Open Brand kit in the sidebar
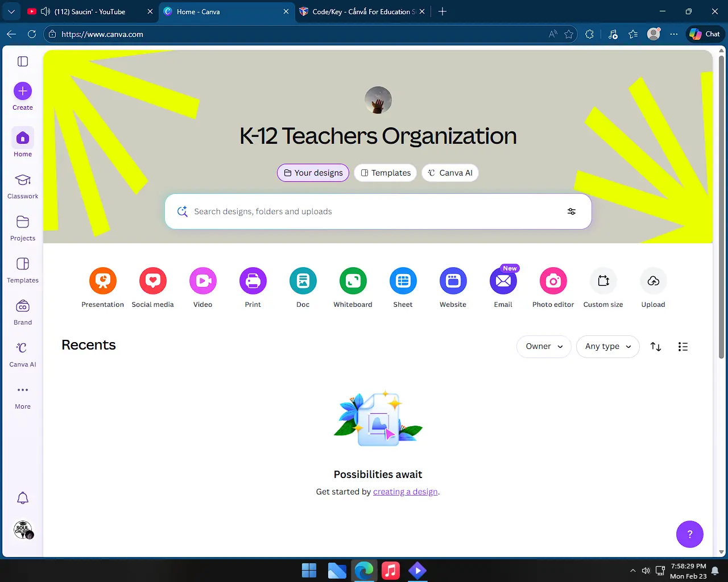Viewport: 728px width, 582px height. point(23,312)
